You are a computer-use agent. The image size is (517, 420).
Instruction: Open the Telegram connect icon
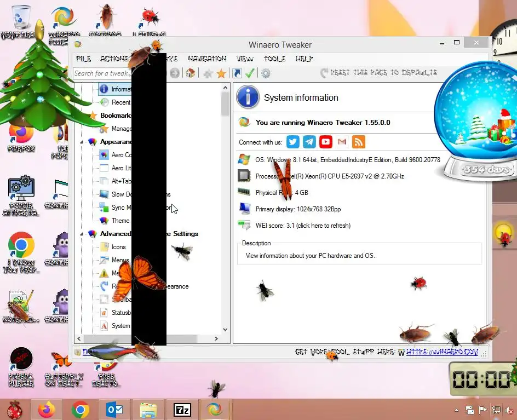(x=309, y=142)
